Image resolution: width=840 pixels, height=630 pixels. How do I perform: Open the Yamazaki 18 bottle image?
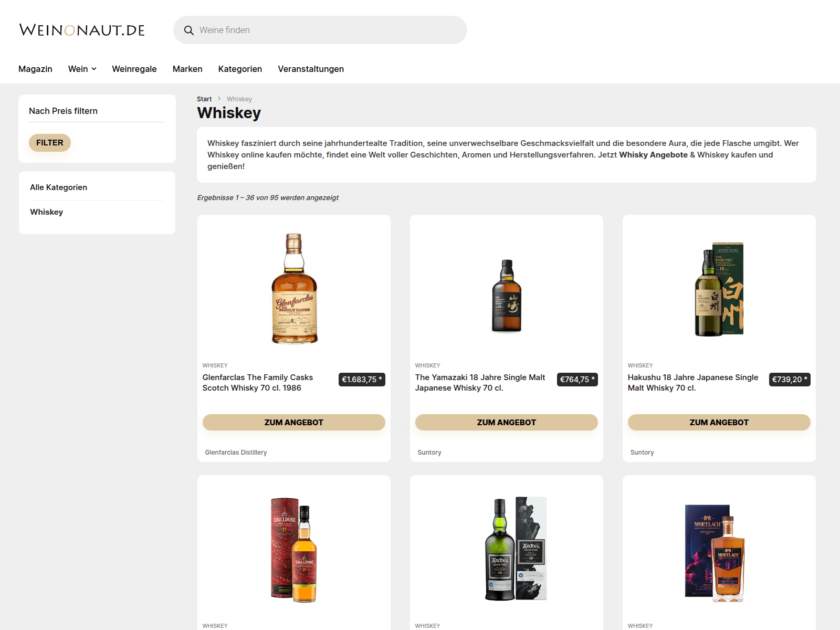point(507,296)
